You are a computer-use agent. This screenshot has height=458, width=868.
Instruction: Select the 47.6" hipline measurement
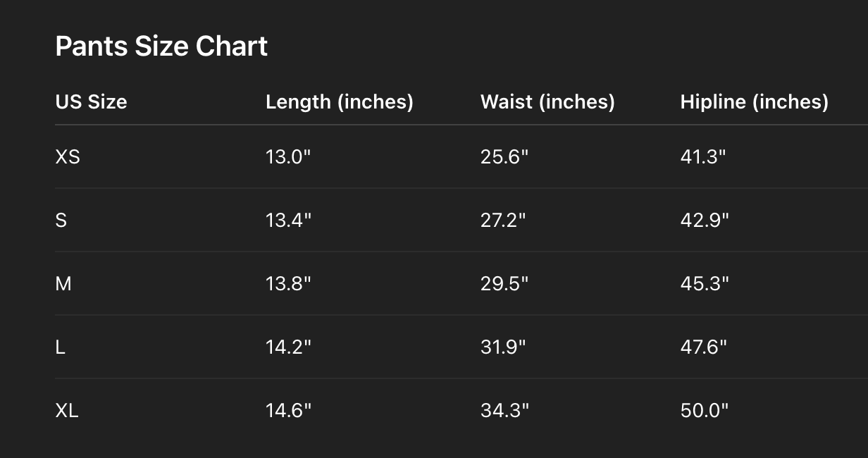pos(703,347)
